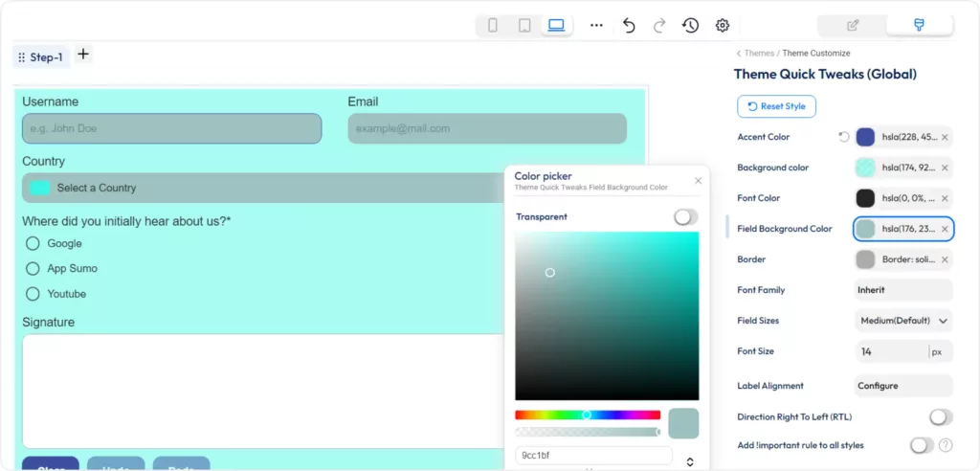Screen dimensions: 980x471
Task: Open the Select a Country dropdown
Action: [263, 188]
